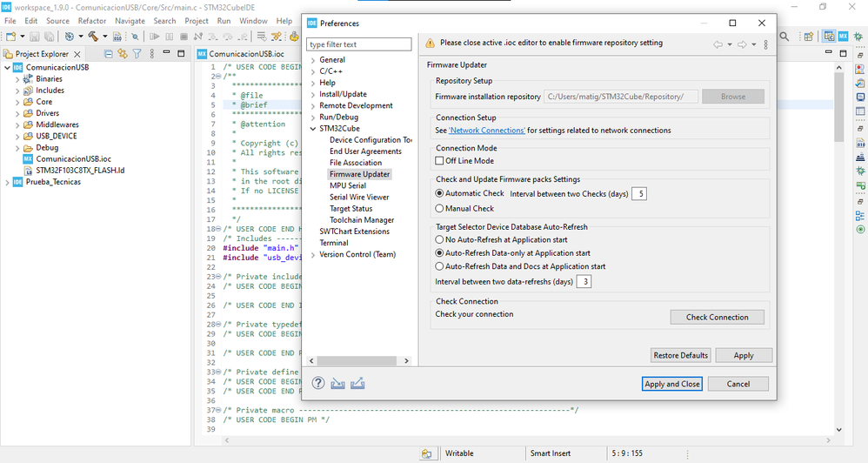The width and height of the screenshot is (868, 463).
Task: Select MPU Serial preferences page
Action: (348, 185)
